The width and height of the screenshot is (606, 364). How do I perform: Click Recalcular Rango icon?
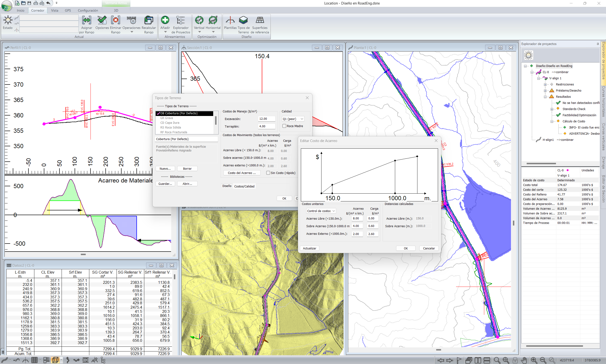click(x=149, y=20)
